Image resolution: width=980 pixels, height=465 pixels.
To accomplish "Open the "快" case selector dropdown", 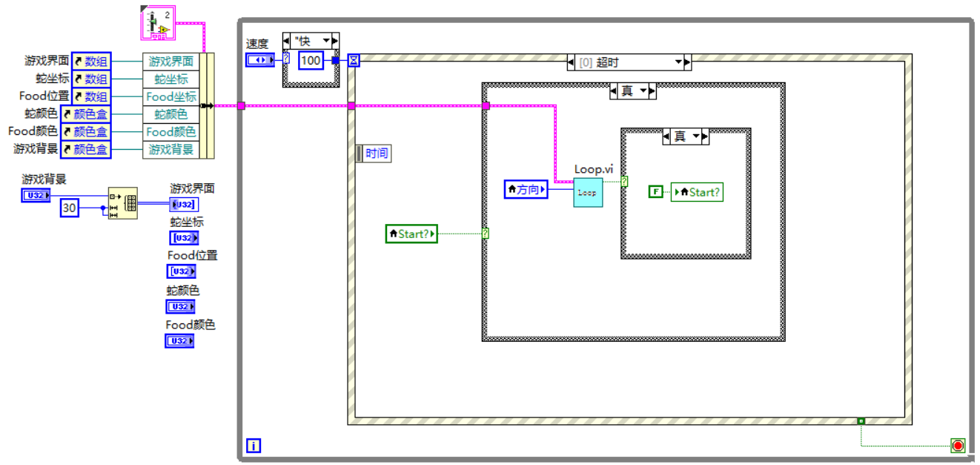I will [x=325, y=40].
